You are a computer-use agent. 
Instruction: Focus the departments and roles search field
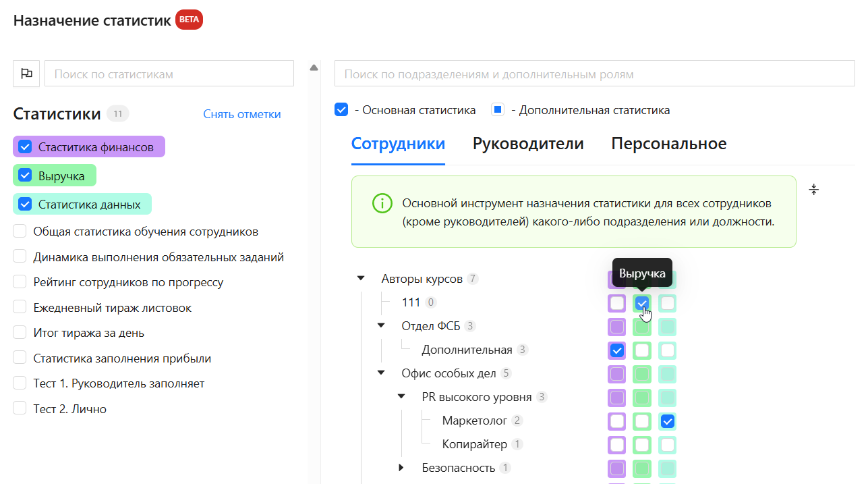pos(594,74)
